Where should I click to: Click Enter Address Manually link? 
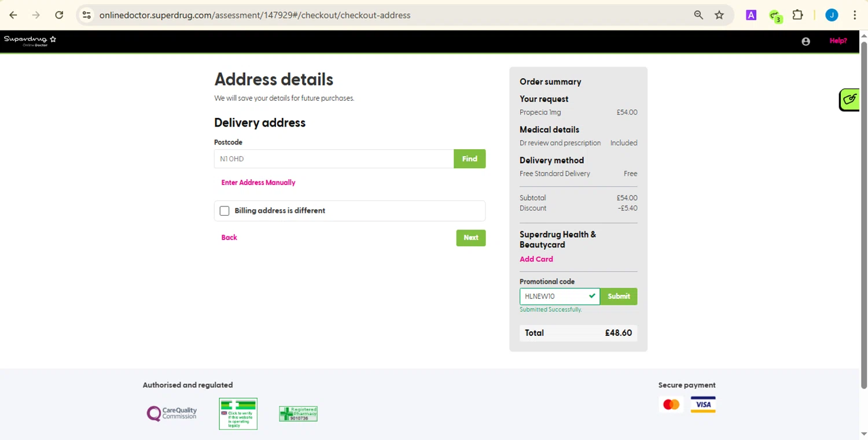point(258,183)
